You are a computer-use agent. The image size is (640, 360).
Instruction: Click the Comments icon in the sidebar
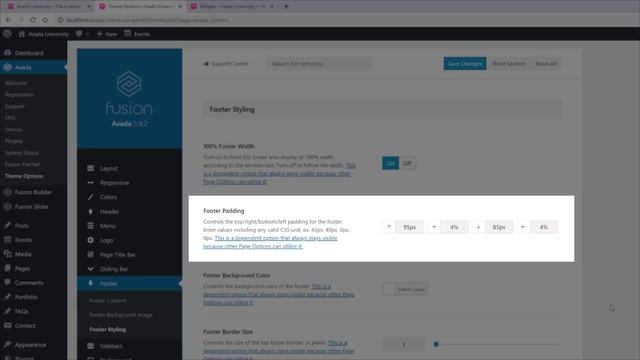point(7,282)
